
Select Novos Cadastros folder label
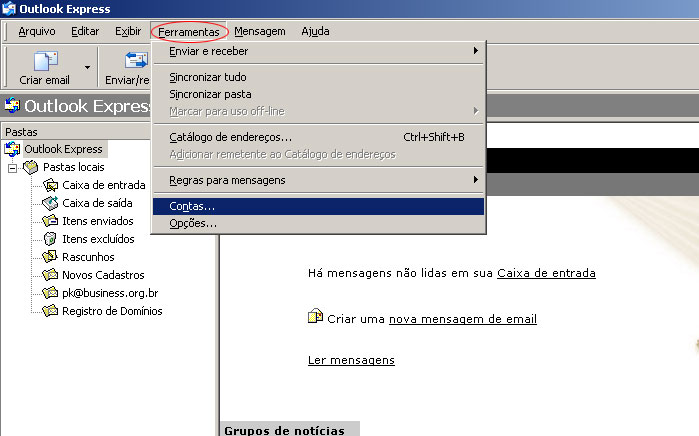[x=103, y=275]
